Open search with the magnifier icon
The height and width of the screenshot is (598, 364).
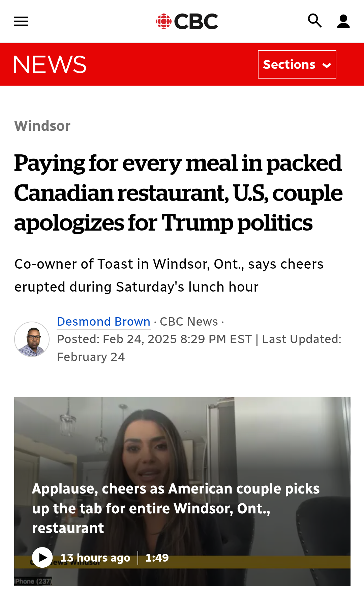[315, 21]
